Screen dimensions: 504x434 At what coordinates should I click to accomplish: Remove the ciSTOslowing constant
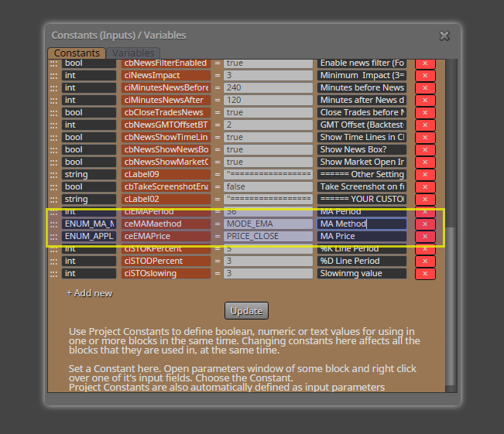click(425, 273)
